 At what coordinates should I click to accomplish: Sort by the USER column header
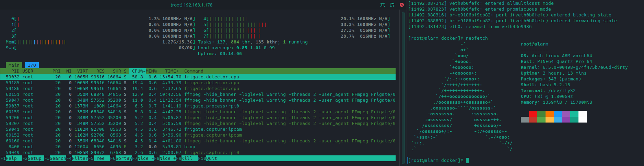(x=28, y=71)
